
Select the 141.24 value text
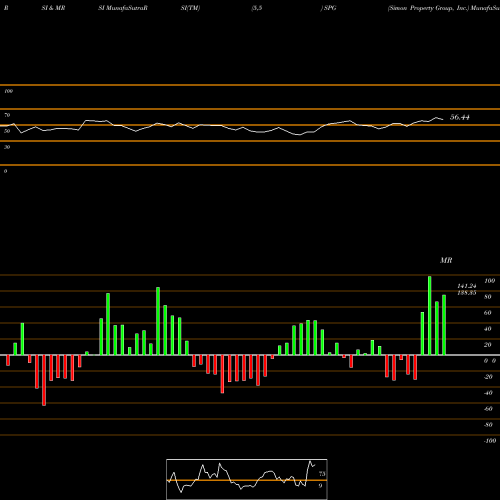467,286
